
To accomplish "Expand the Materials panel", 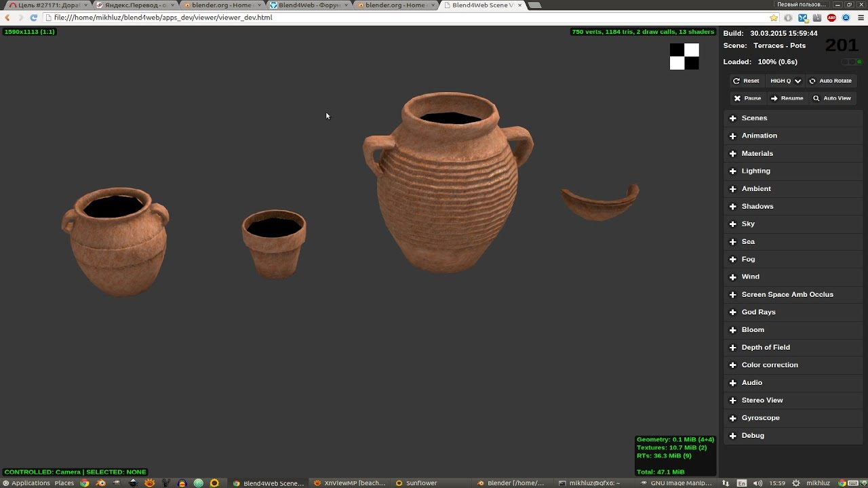I will (x=793, y=153).
